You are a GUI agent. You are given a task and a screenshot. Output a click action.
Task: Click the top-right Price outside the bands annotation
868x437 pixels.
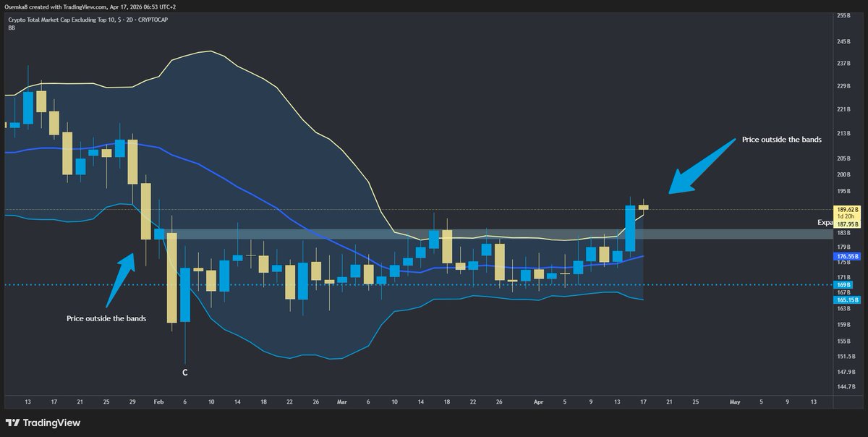click(782, 140)
